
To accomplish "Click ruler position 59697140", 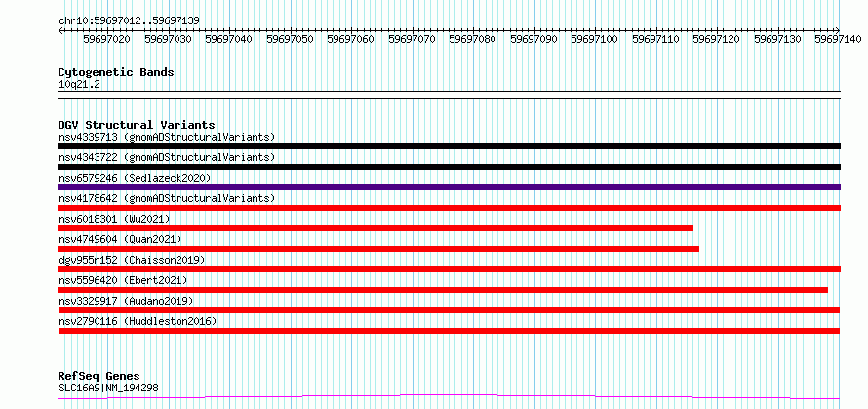I will (x=839, y=39).
